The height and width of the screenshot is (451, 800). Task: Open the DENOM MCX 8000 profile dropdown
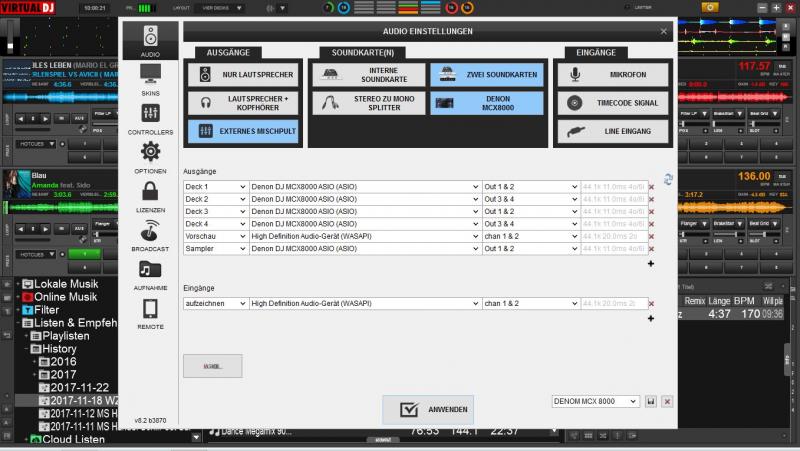(595, 402)
